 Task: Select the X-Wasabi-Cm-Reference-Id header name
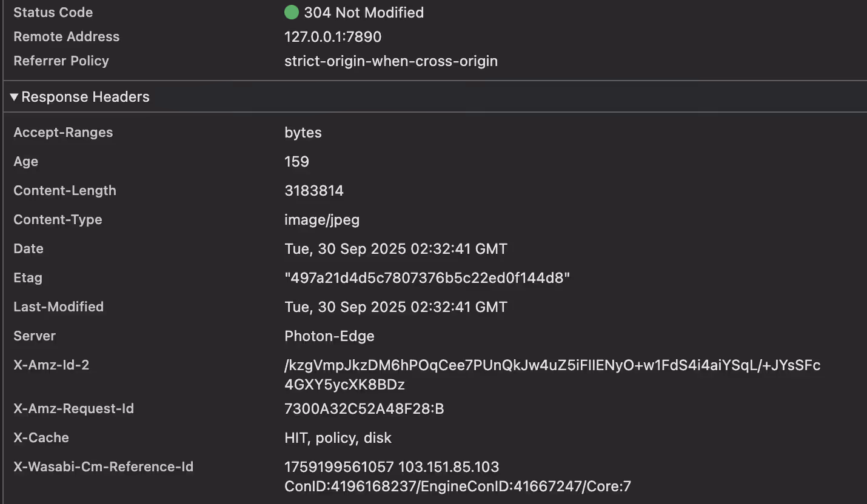pyautogui.click(x=103, y=467)
